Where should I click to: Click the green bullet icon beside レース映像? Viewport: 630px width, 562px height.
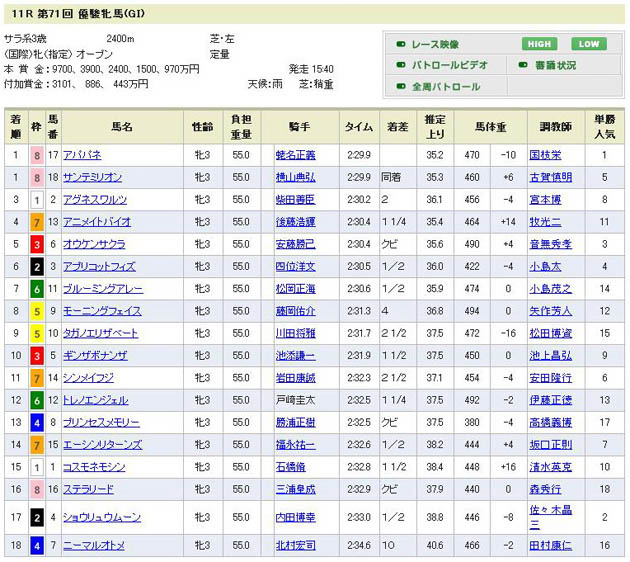pos(401,44)
